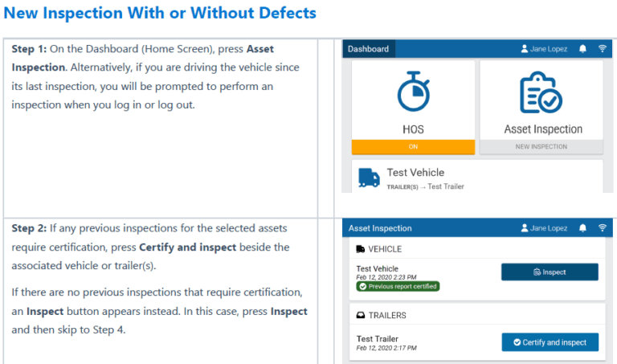Open Asset Inspection clipboard icon

[x=541, y=92]
